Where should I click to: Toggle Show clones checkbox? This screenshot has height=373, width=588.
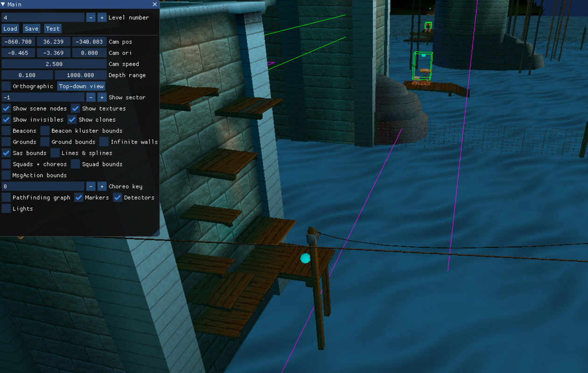click(72, 120)
